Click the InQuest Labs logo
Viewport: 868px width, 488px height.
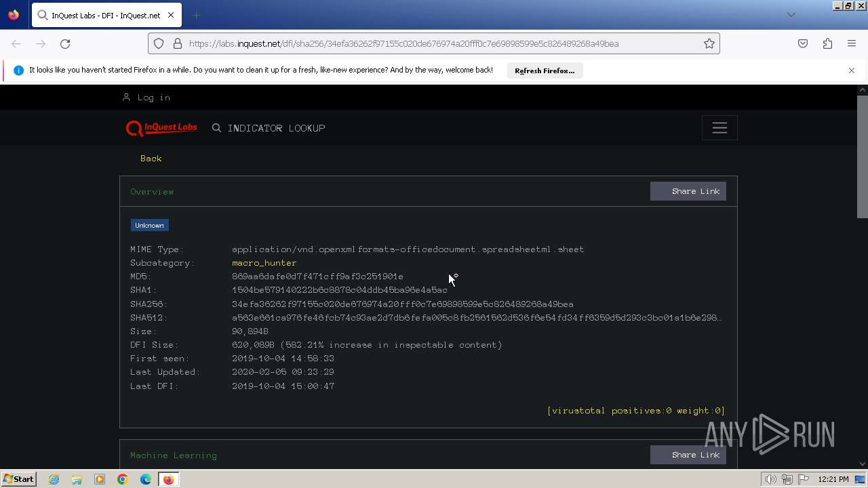tap(161, 128)
